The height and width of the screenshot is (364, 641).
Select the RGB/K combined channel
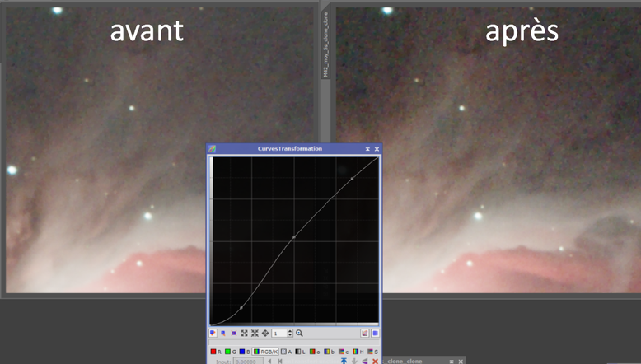(265, 352)
